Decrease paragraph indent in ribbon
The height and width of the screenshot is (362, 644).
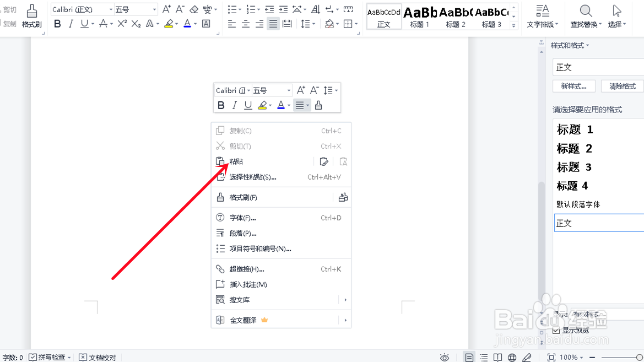click(x=269, y=9)
